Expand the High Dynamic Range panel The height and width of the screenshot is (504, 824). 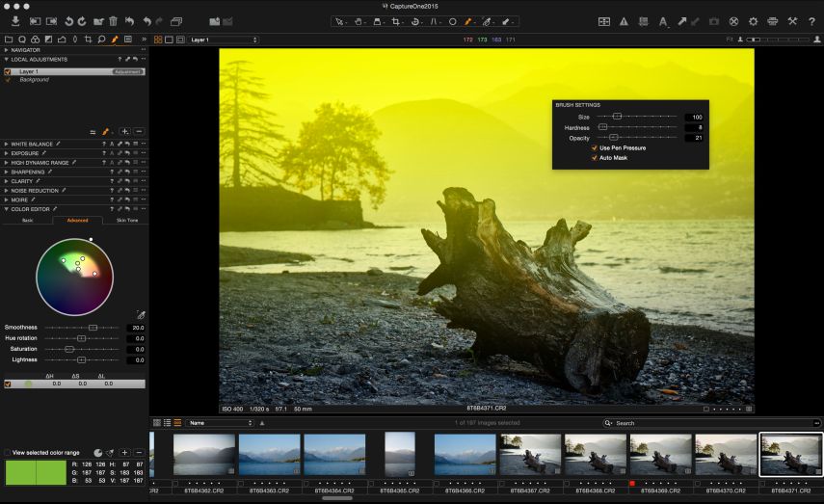tap(7, 163)
